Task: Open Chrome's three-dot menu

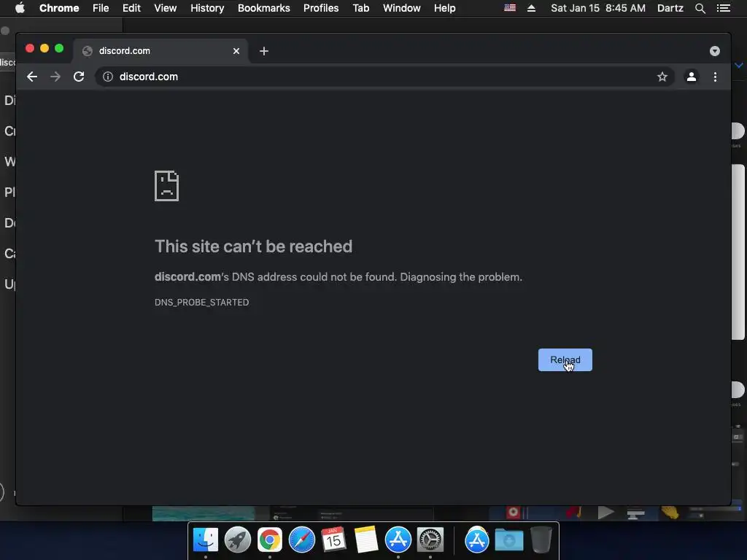Action: pos(715,77)
